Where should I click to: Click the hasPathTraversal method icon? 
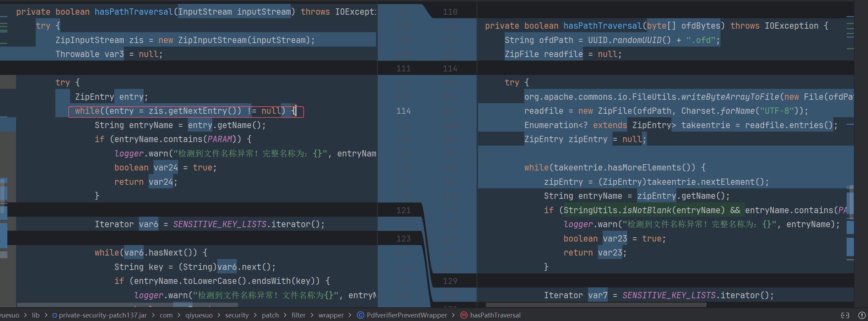464,315
